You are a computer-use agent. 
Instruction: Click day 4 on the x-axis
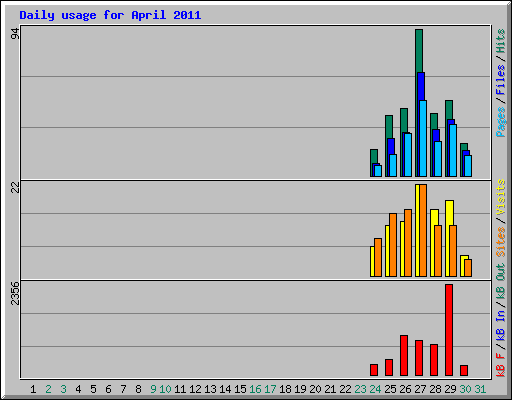tap(78, 389)
